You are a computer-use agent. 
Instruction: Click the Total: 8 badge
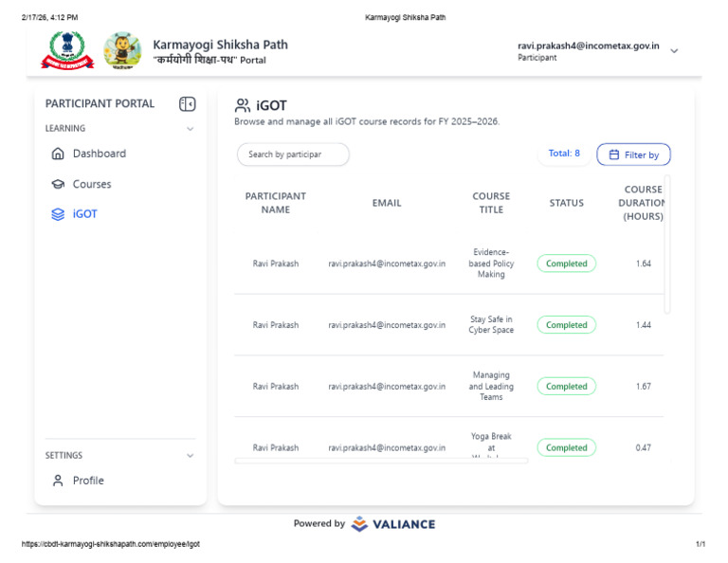(x=564, y=154)
